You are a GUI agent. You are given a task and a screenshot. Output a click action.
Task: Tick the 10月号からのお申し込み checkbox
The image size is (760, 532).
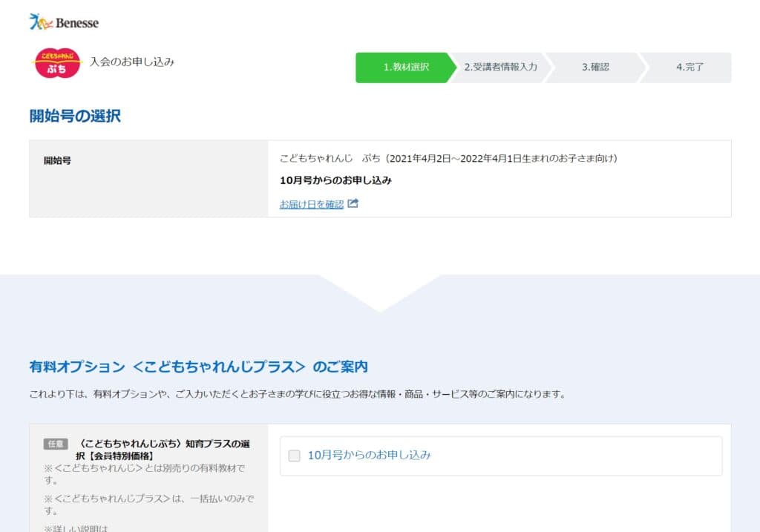(x=294, y=456)
